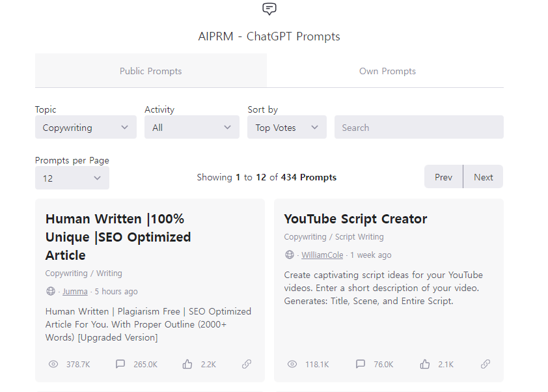Viewport: 548px width, 392px height.
Task: Click the eye views icon on YouTube Script card
Action: [292, 364]
